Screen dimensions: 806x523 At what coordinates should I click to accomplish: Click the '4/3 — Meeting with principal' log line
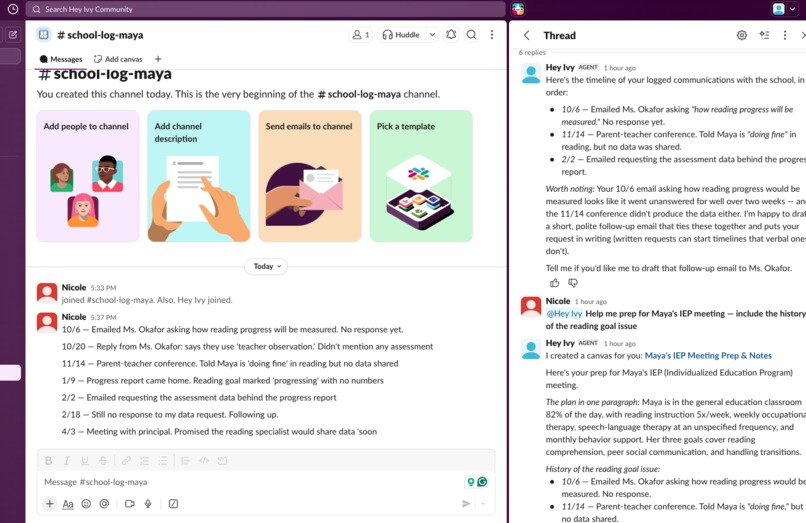pyautogui.click(x=219, y=431)
